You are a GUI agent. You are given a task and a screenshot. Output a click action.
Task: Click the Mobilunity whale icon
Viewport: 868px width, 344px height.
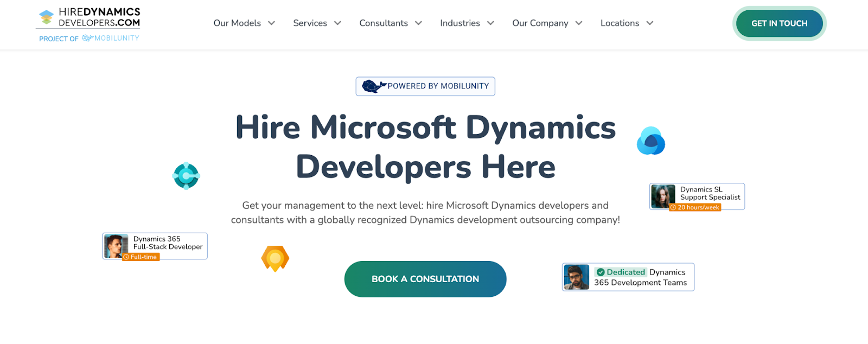click(x=374, y=86)
